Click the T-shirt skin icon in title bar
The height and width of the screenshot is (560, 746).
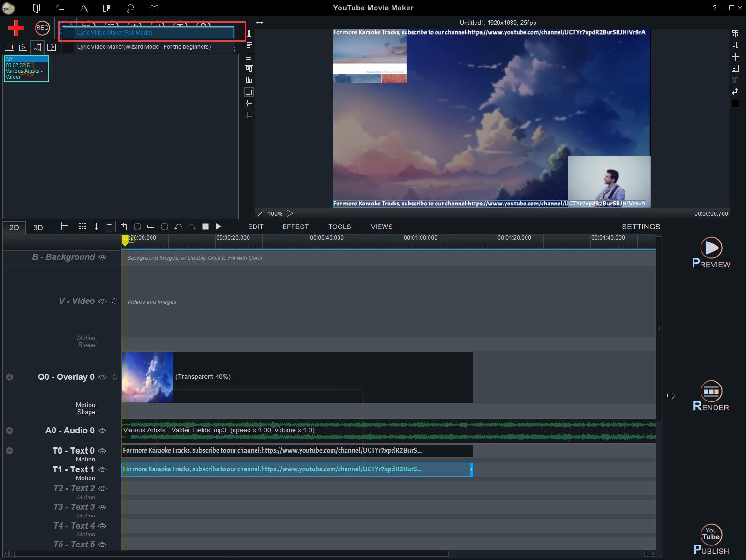tap(154, 8)
